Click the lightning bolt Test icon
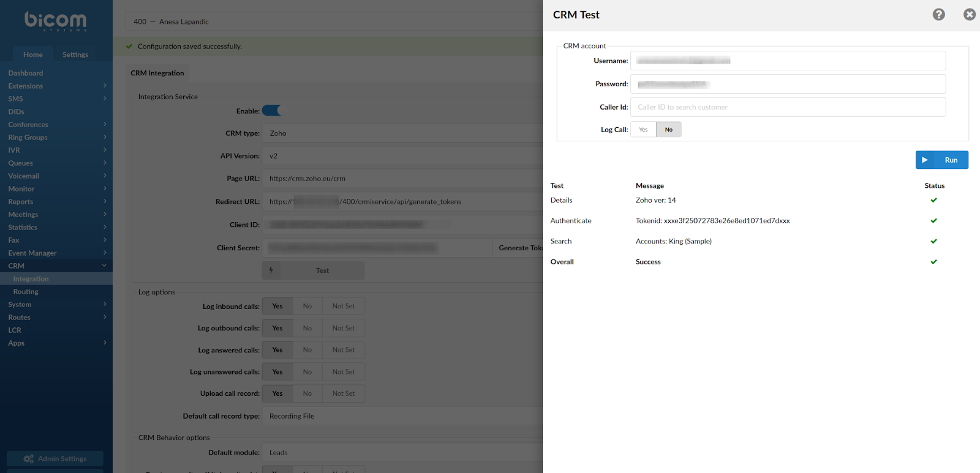980x473 pixels. tap(271, 270)
